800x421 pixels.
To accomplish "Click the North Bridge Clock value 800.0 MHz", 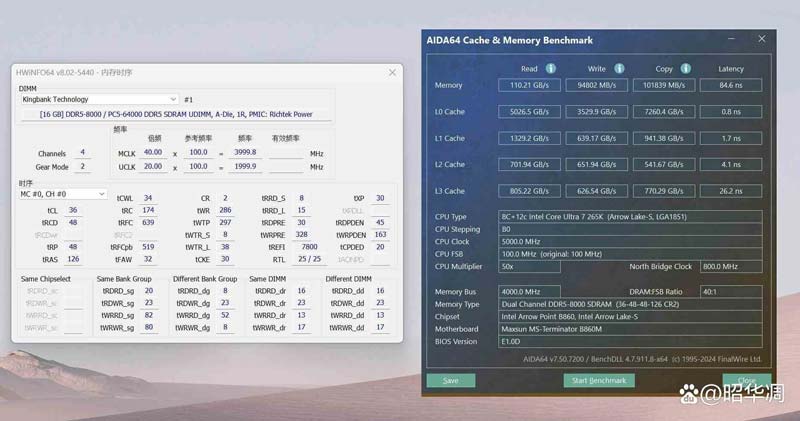I will click(x=731, y=266).
